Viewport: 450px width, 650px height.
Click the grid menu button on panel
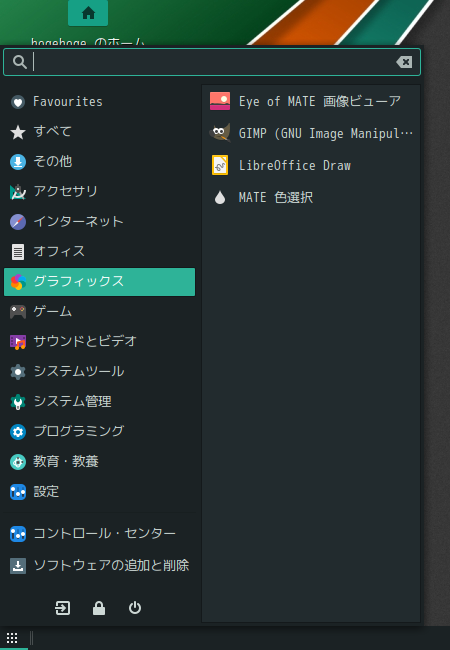coord(12,638)
